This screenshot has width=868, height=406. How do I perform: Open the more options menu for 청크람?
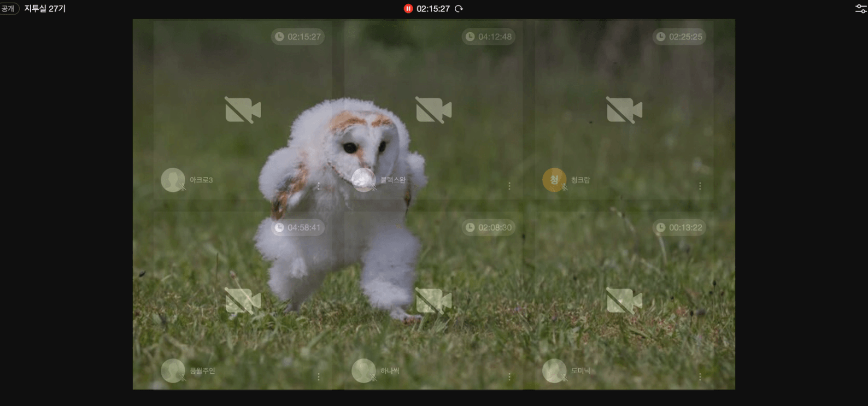(x=700, y=186)
